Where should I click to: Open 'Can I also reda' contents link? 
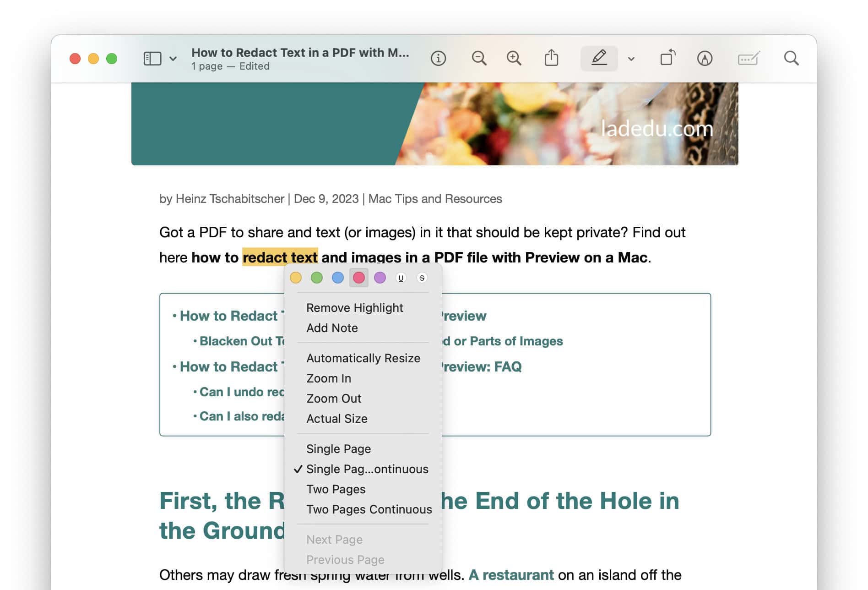click(x=242, y=416)
